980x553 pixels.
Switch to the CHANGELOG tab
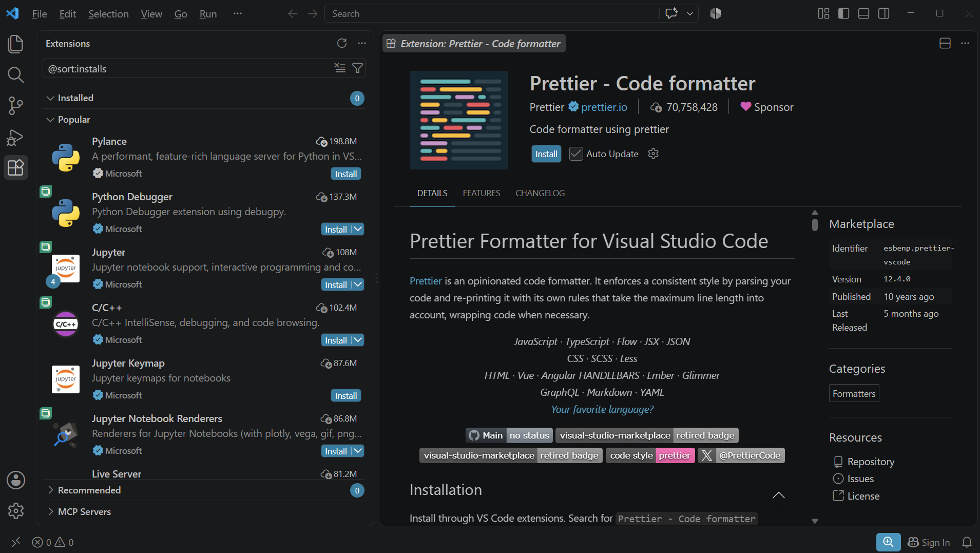point(540,193)
